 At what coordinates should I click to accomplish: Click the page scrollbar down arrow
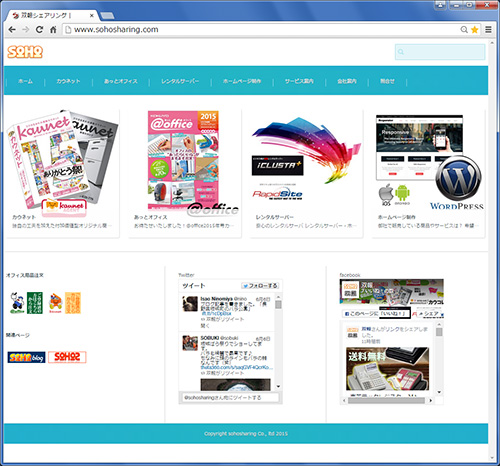(492, 458)
